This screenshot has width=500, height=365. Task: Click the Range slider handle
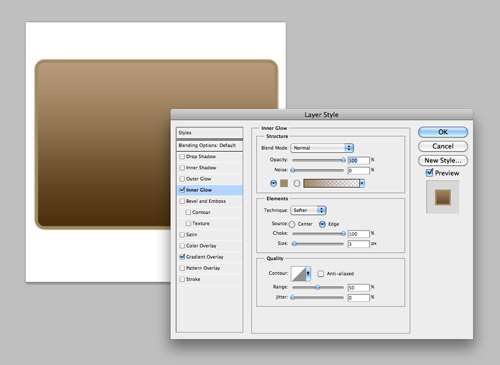coord(318,287)
